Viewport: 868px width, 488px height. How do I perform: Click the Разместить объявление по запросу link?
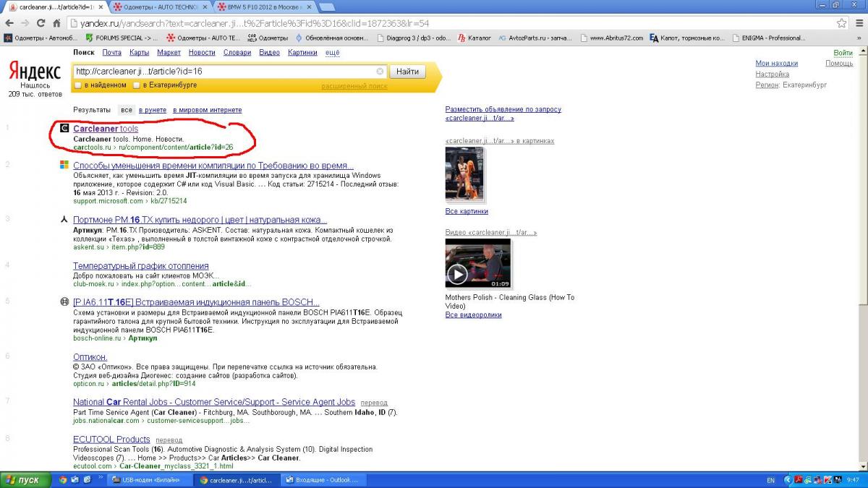[x=503, y=114]
